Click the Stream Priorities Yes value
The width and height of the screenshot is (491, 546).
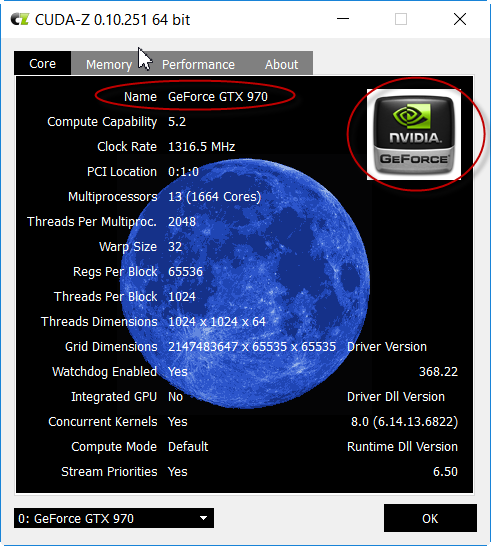[178, 472]
